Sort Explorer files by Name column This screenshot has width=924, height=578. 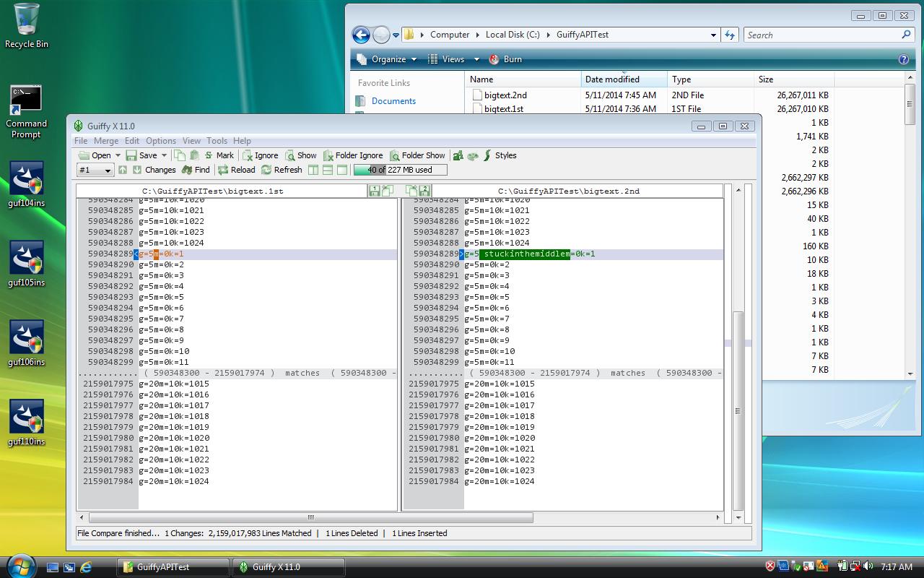click(x=523, y=79)
